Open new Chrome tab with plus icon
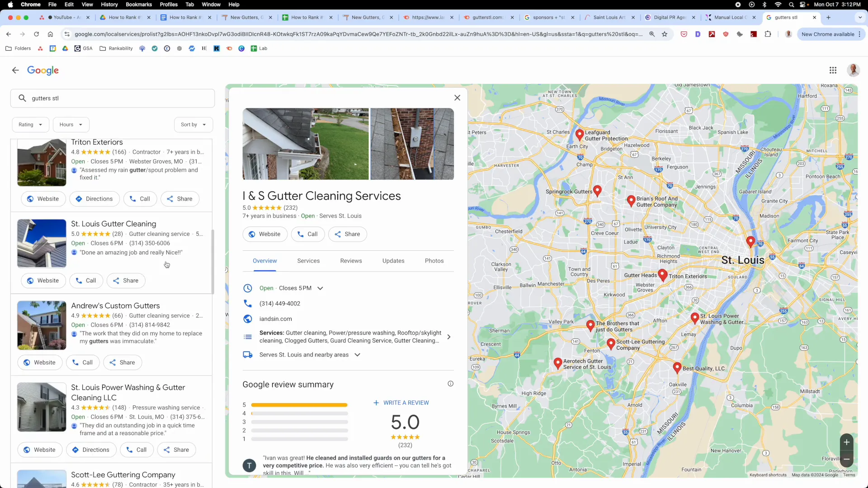Screen dimensions: 868x488 coord(828,18)
